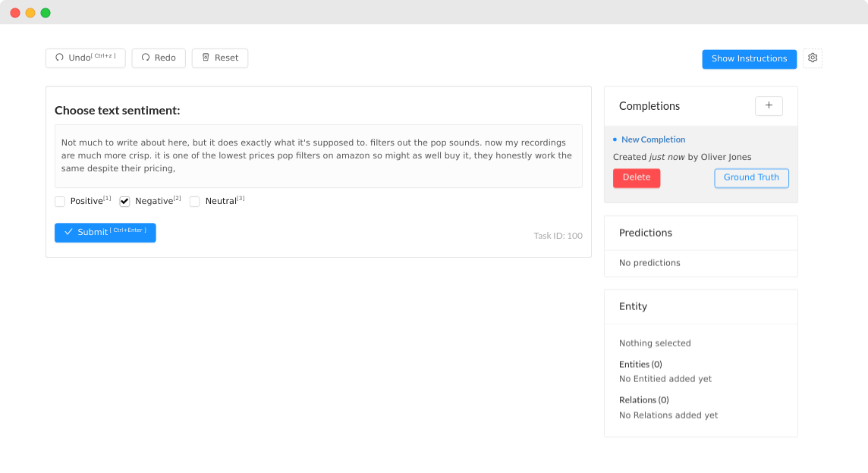
Task: Select the New Completion entry
Action: (x=653, y=139)
